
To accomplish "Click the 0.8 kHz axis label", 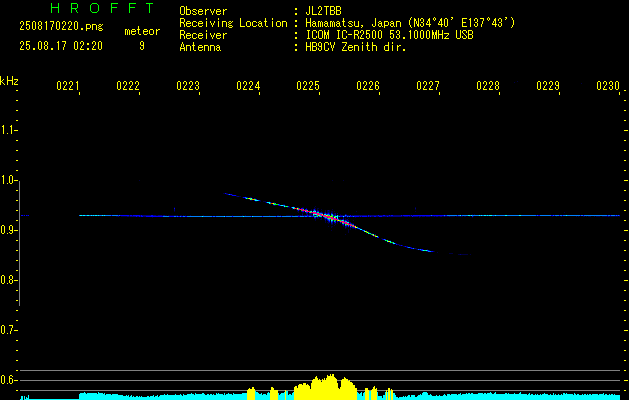I will pos(9,280).
